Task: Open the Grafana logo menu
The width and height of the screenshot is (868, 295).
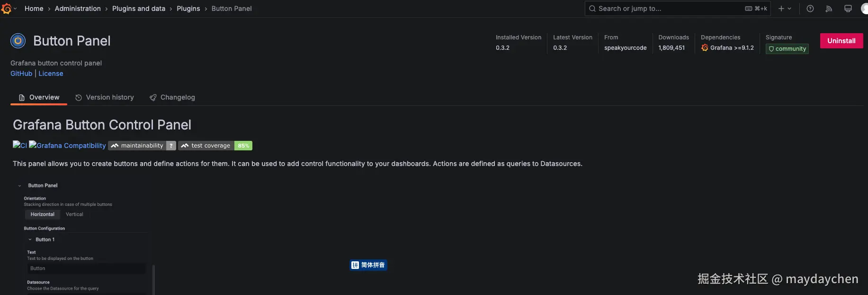Action: pyautogui.click(x=6, y=9)
